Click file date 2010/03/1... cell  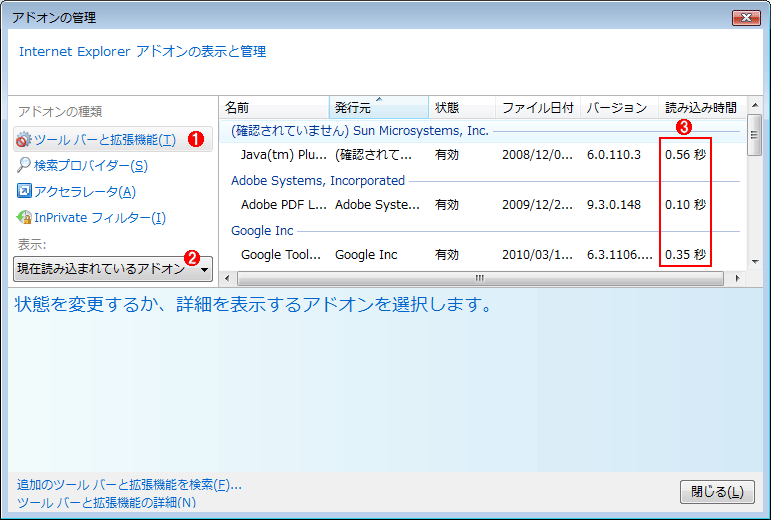(537, 255)
